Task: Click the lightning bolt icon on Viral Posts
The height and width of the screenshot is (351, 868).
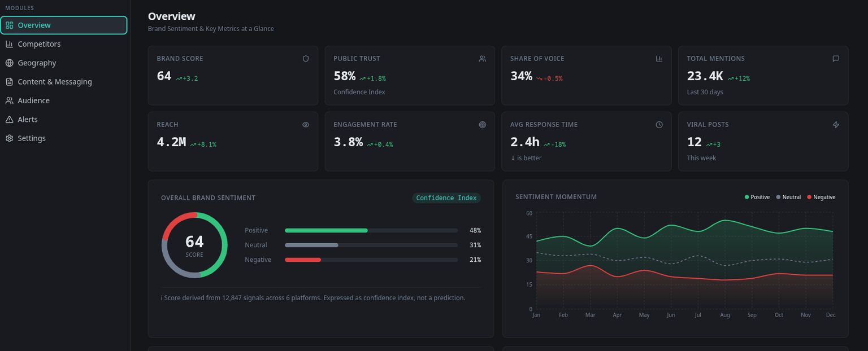Action: [836, 125]
